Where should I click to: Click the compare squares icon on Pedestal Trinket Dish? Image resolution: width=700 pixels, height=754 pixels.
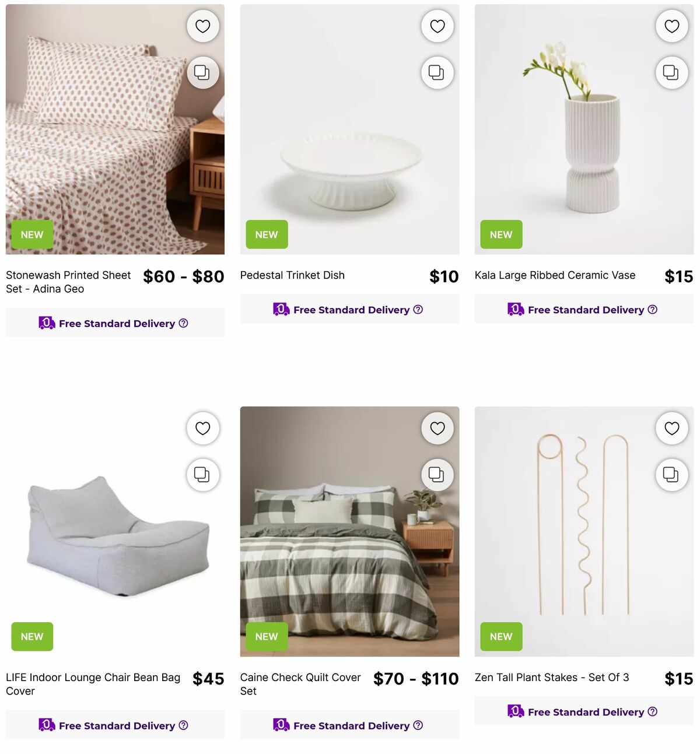pyautogui.click(x=437, y=73)
